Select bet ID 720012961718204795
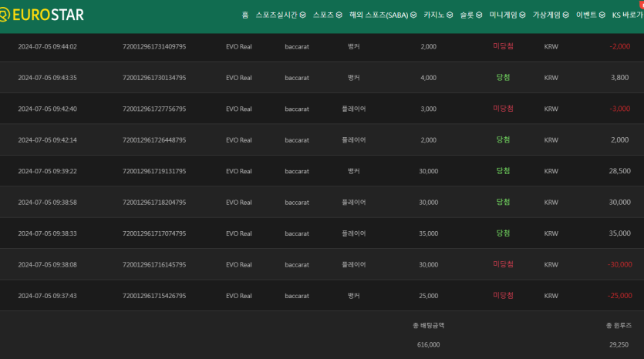The height and width of the screenshot is (359, 644). (x=154, y=203)
